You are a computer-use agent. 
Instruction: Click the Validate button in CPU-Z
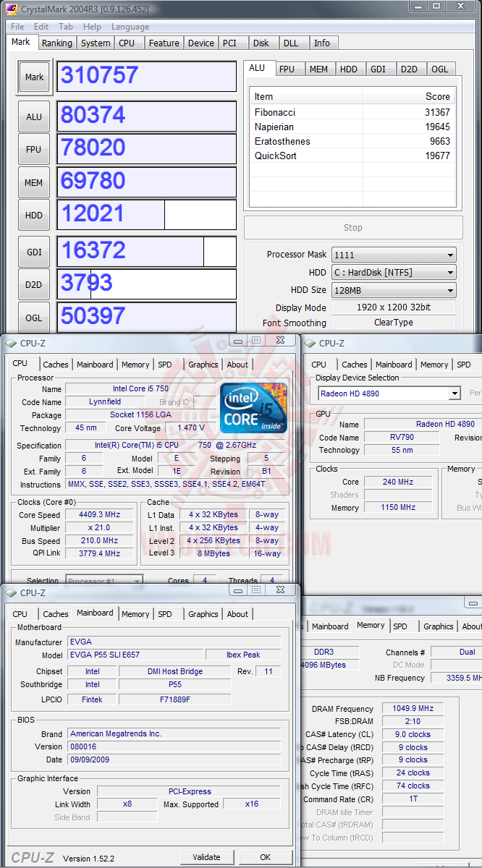(x=206, y=857)
